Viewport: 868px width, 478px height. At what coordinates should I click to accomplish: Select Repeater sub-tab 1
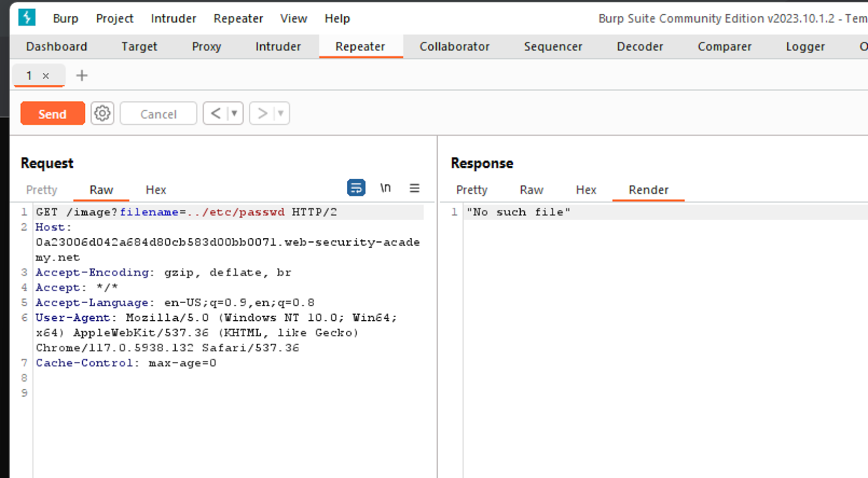point(29,75)
